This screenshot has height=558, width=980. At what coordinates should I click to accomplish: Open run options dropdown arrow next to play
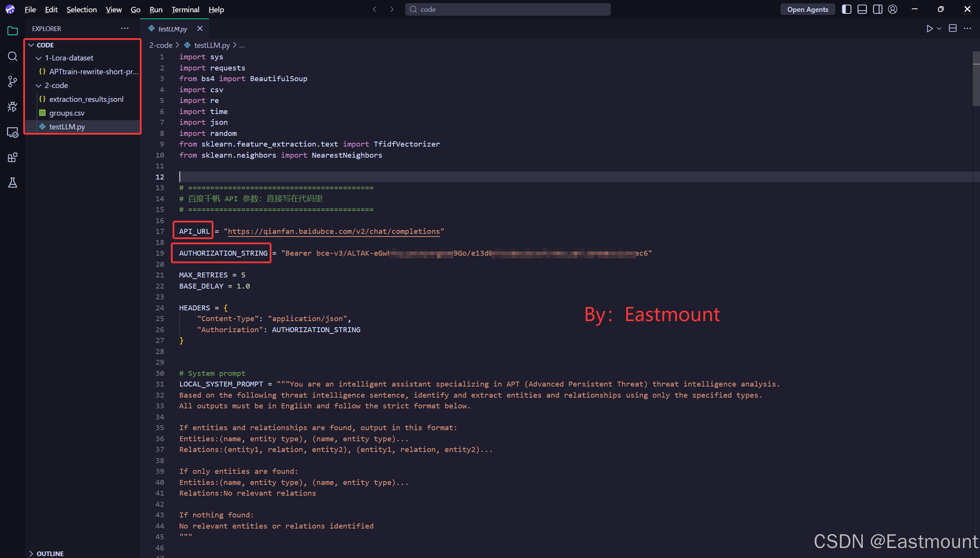(x=939, y=28)
